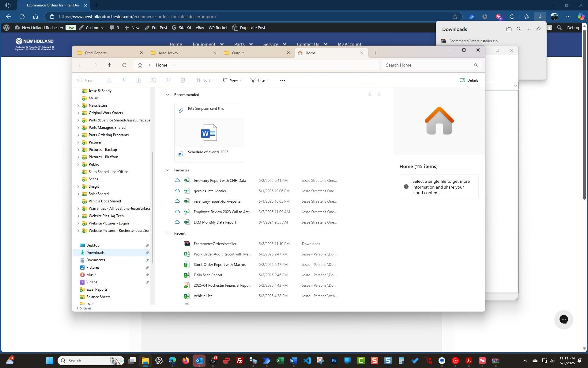The width and height of the screenshot is (588, 368).
Task: Collapse the Favorites section
Action: (168, 170)
